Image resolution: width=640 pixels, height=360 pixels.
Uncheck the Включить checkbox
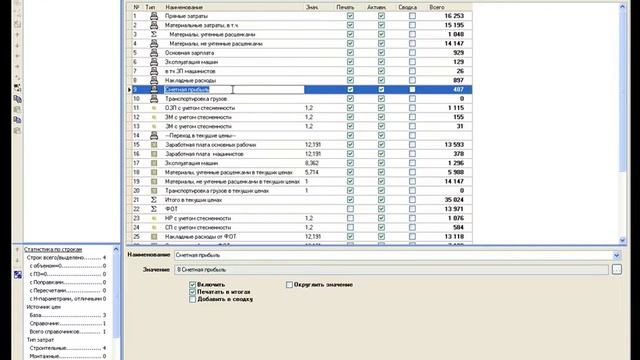point(192,284)
